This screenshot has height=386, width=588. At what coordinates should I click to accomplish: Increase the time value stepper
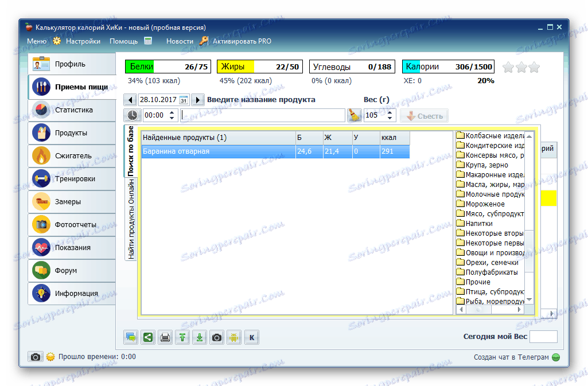pyautogui.click(x=172, y=112)
